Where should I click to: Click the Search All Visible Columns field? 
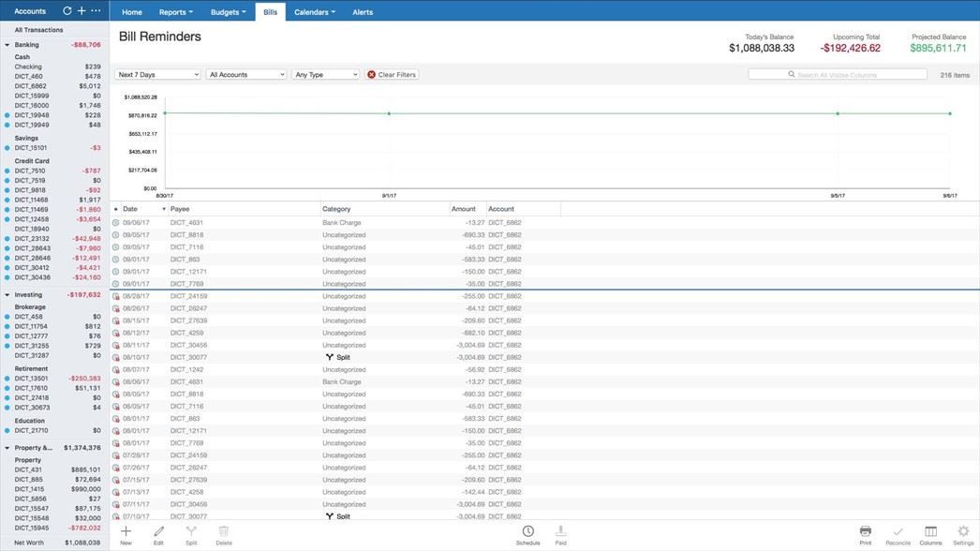pyautogui.click(x=838, y=74)
